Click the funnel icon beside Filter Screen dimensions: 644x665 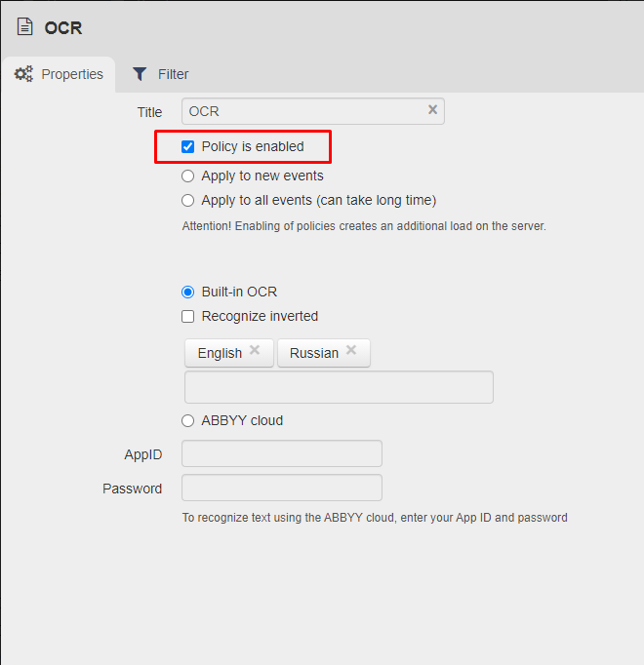coord(141,74)
